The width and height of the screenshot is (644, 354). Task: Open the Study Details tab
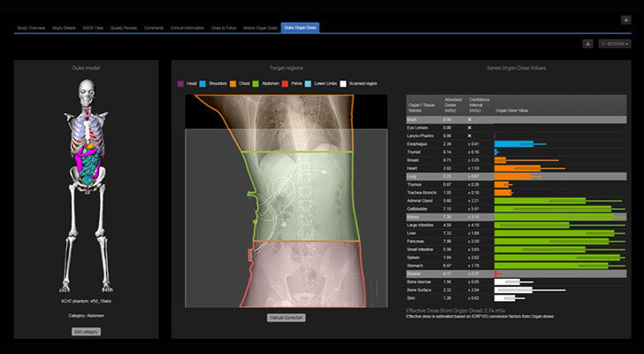64,28
